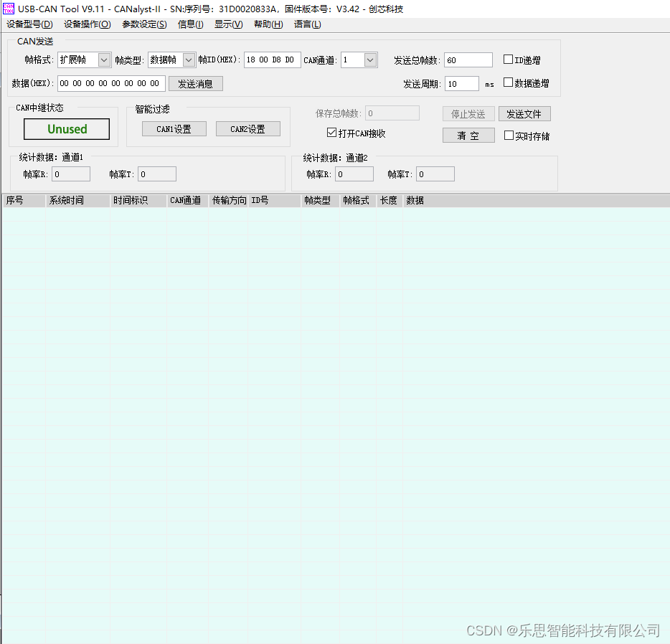The height and width of the screenshot is (644, 670).
Task: Enable the ID递增 checkbox
Action: pyautogui.click(x=508, y=59)
